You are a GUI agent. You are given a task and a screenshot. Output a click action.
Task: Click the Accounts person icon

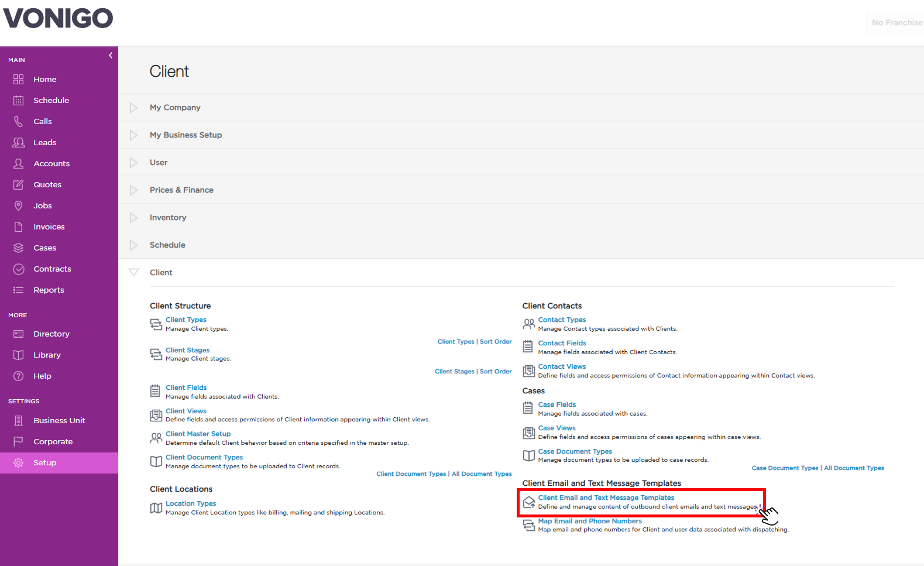(19, 163)
